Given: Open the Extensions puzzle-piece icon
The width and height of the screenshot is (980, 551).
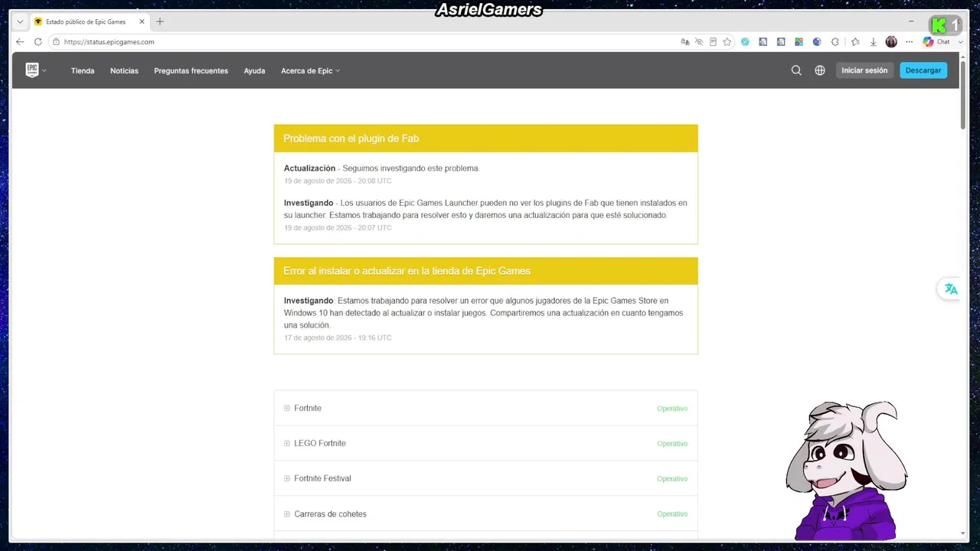Looking at the screenshot, I should pos(835,42).
